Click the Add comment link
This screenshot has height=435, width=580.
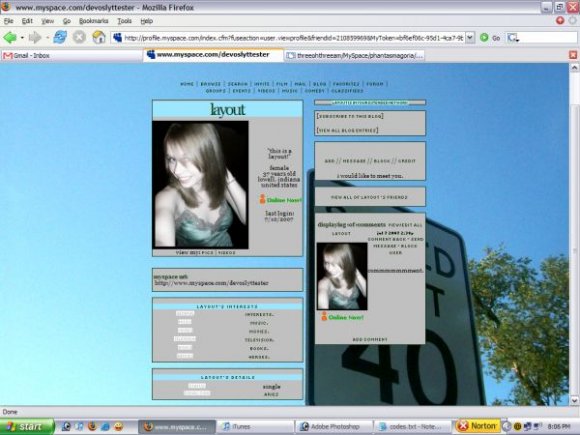[x=370, y=339]
